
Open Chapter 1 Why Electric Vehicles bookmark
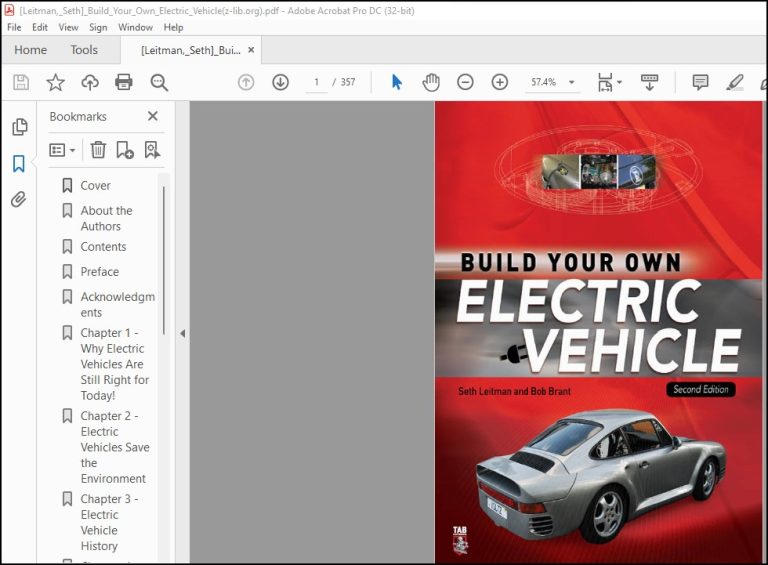tap(115, 364)
